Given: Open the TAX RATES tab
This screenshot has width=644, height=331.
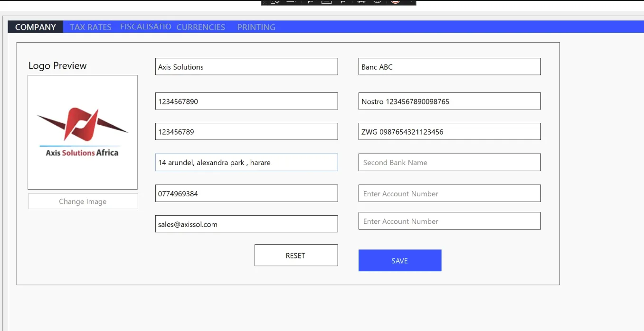Looking at the screenshot, I should point(90,27).
